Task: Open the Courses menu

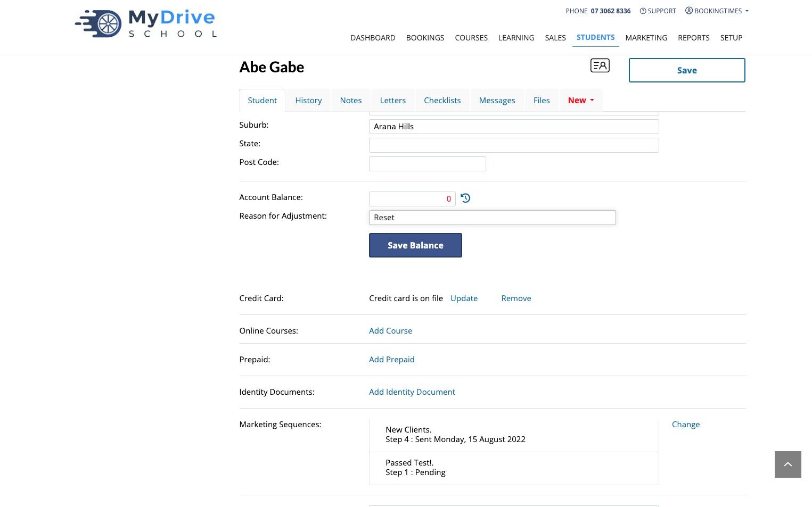Action: pos(471,38)
